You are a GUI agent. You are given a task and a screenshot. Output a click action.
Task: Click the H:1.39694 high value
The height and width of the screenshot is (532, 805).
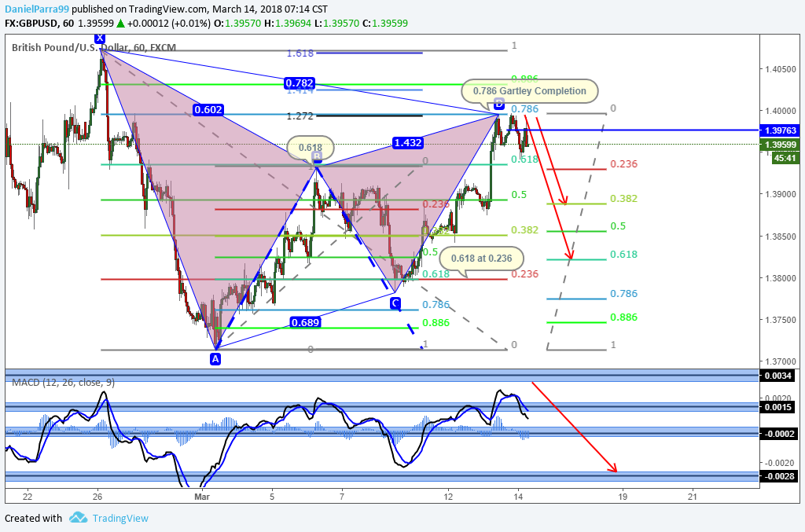click(288, 23)
